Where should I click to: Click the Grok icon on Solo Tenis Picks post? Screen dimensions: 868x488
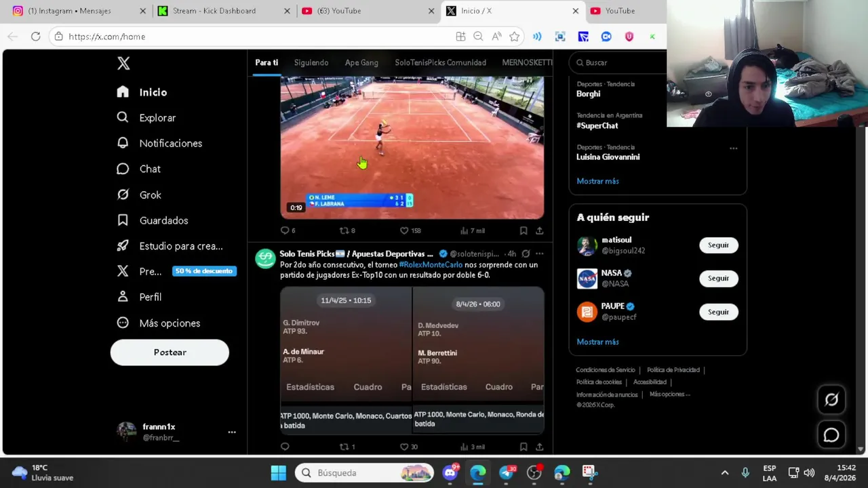pyautogui.click(x=526, y=253)
